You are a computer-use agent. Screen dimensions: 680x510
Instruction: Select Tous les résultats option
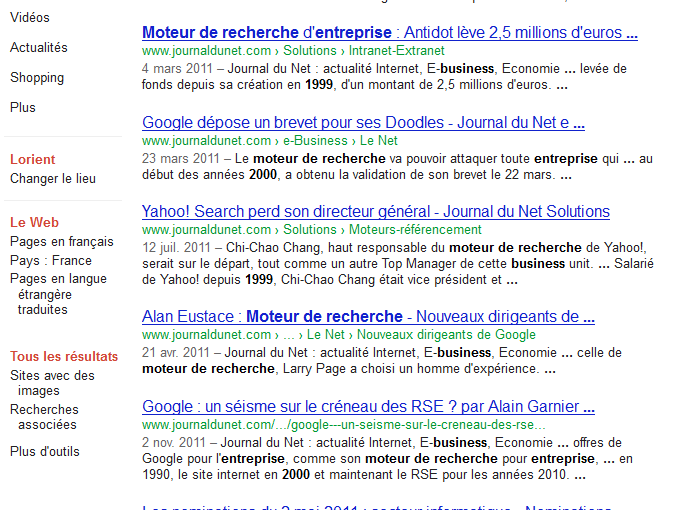pyautogui.click(x=64, y=356)
